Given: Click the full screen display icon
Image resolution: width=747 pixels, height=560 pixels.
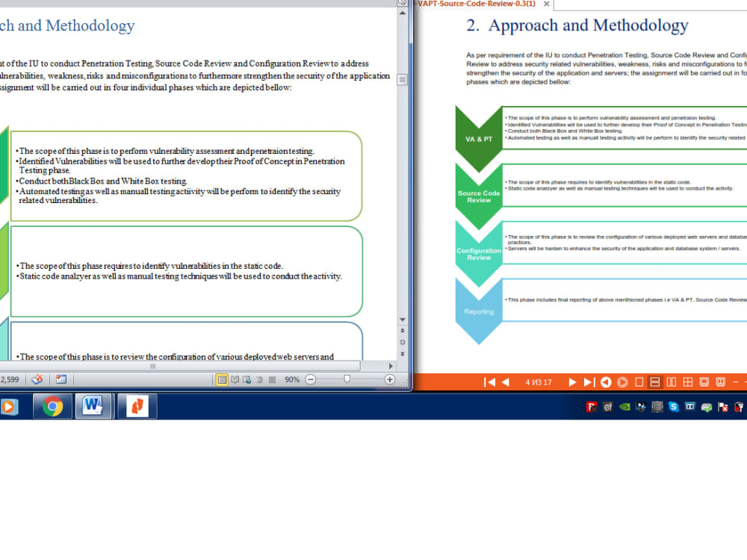Looking at the screenshot, I should [x=704, y=382].
